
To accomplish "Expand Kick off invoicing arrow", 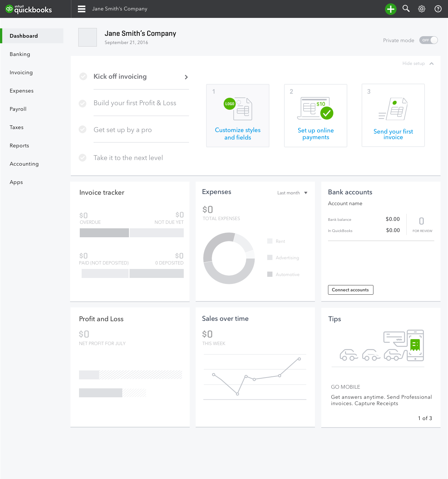I will [186, 77].
